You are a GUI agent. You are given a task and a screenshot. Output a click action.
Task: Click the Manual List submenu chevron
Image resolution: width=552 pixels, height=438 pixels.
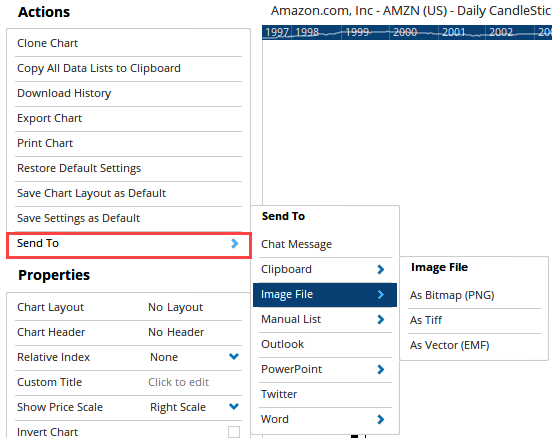pos(381,319)
